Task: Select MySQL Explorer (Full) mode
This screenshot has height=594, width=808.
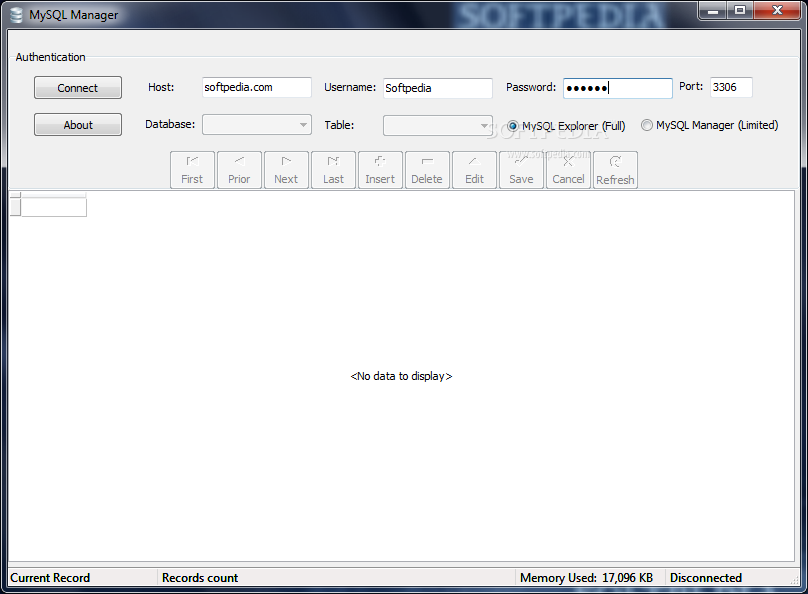Action: (566, 126)
